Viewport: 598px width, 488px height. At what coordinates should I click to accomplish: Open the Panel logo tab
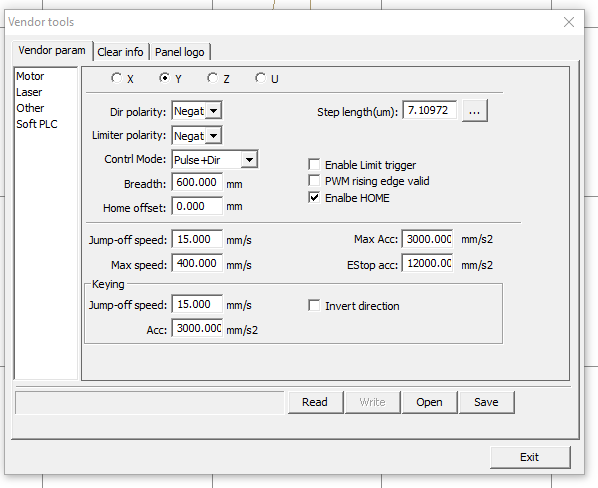tap(180, 52)
